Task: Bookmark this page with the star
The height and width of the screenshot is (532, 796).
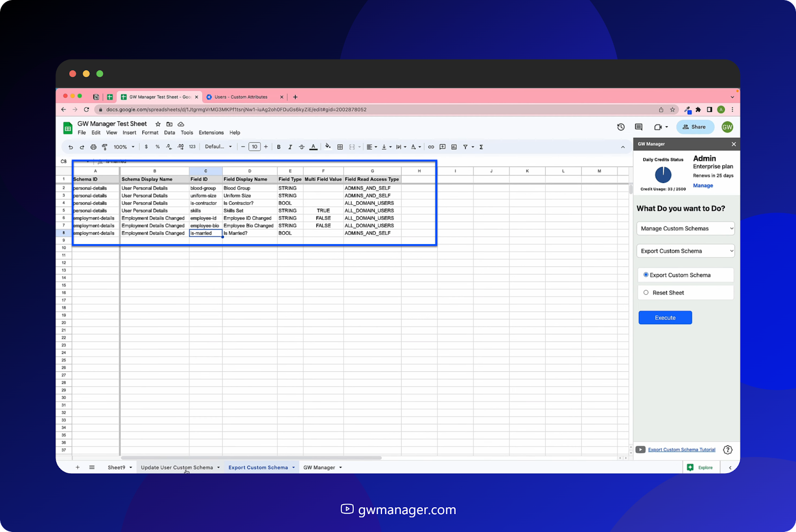Action: pos(673,110)
